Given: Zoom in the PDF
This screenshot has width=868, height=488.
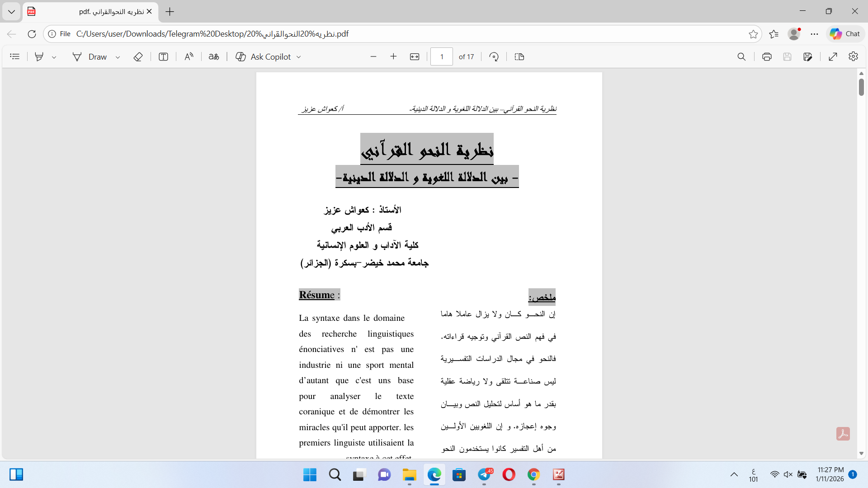Looking at the screenshot, I should (x=394, y=56).
